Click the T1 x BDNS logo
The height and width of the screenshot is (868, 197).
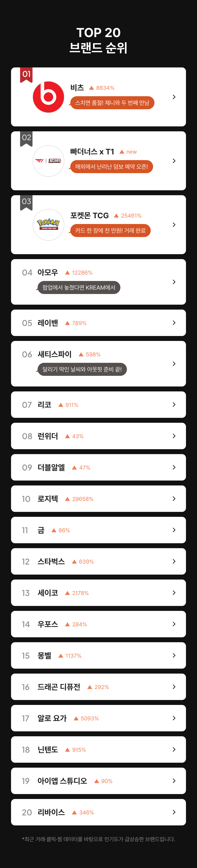(x=48, y=161)
